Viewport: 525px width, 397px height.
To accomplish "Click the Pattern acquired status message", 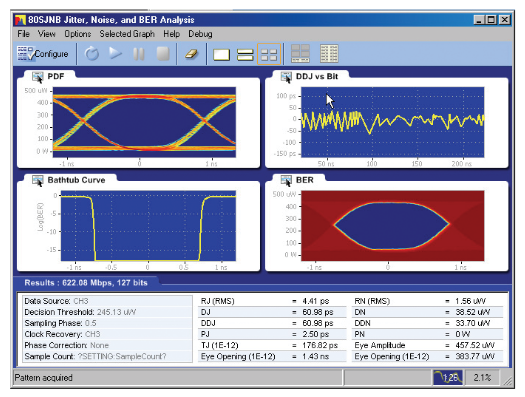I will point(44,378).
